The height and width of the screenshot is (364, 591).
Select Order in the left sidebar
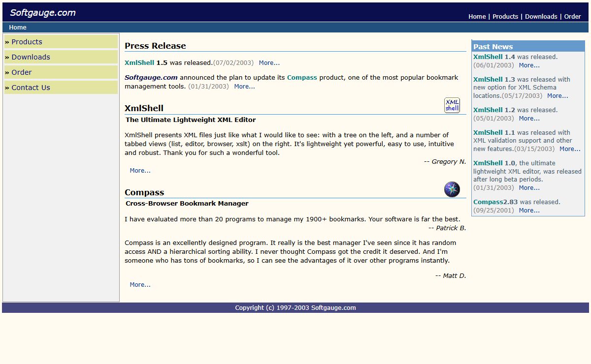[x=22, y=72]
